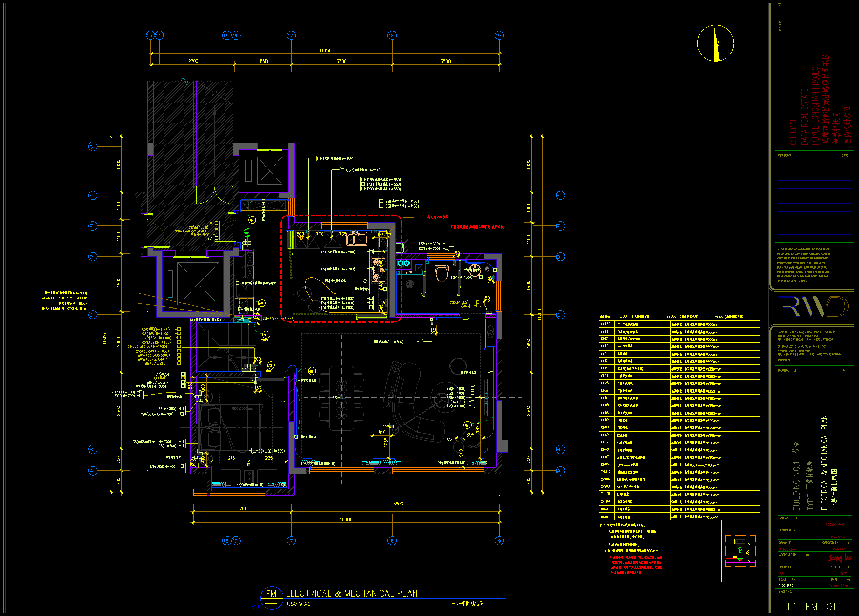Click the C-DS switch symbol in legend

[605, 413]
